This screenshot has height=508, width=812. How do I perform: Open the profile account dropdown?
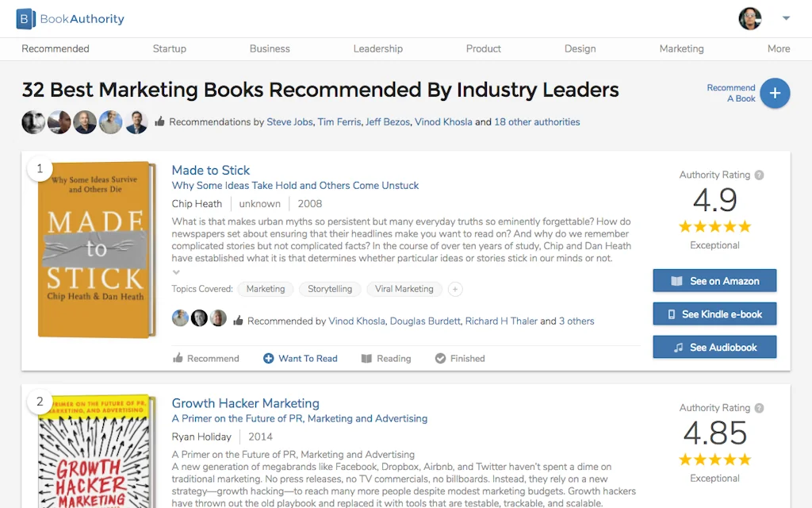coord(785,18)
